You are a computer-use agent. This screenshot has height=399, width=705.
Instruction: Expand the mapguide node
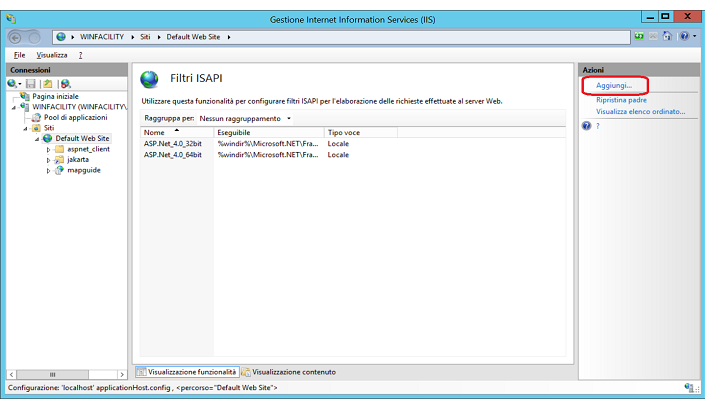49,170
